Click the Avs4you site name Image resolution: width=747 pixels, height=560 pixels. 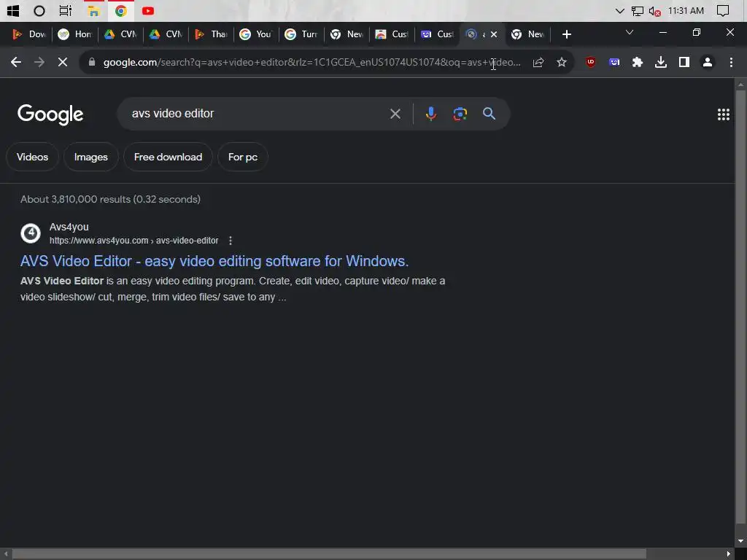[x=69, y=227]
